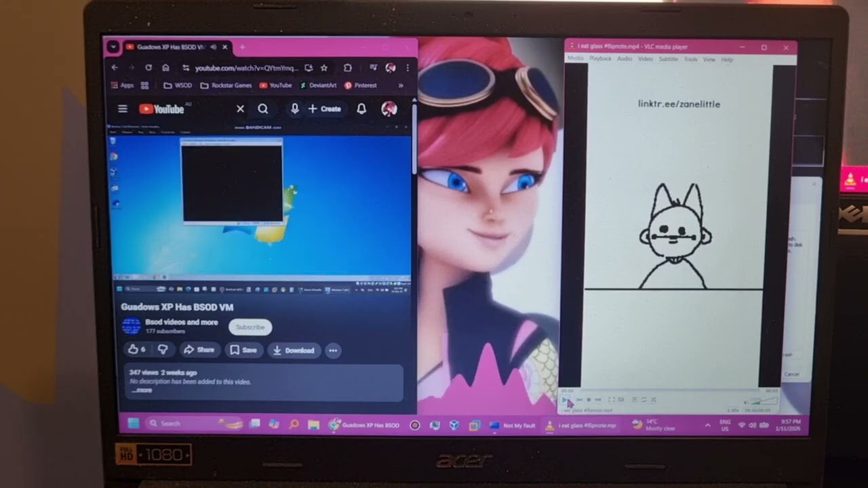Image resolution: width=868 pixels, height=488 pixels.
Task: Open the Pinterest bookmark
Action: click(x=360, y=85)
